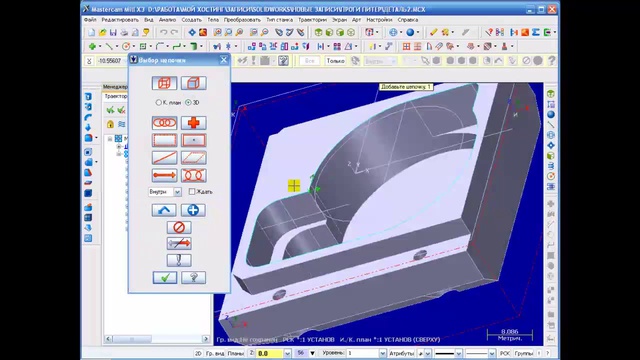This screenshot has height=360, width=640.
Task: Open the Z depth dropdown arrow
Action: click(x=287, y=353)
